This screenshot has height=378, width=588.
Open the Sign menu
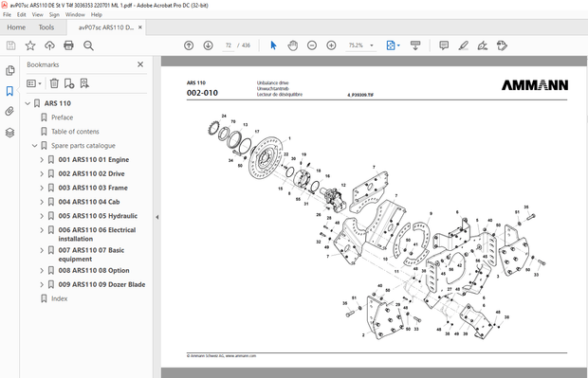tap(54, 14)
